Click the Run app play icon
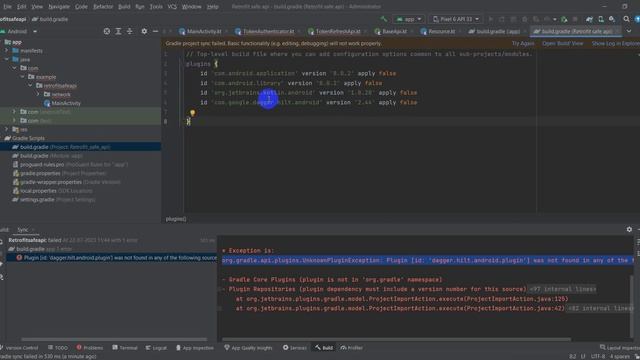Image resolution: width=640 pixels, height=360 pixels. (491, 19)
